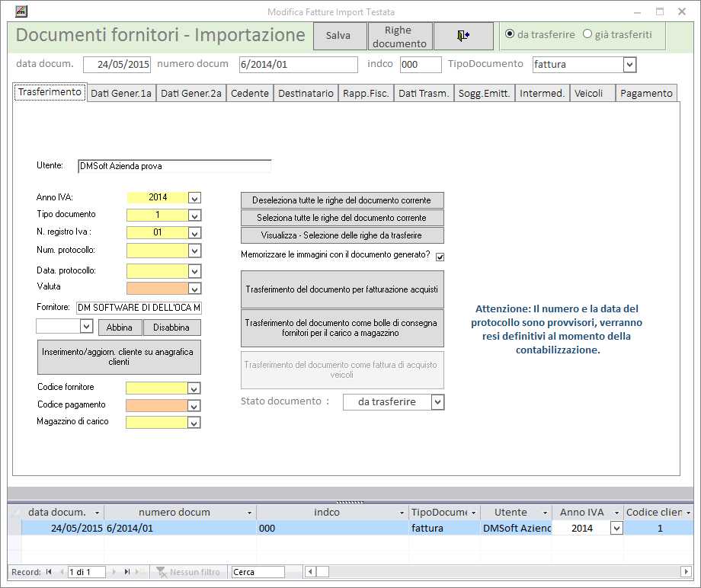The height and width of the screenshot is (588, 701).
Task: Open the Pagamento tab
Action: pyautogui.click(x=646, y=94)
